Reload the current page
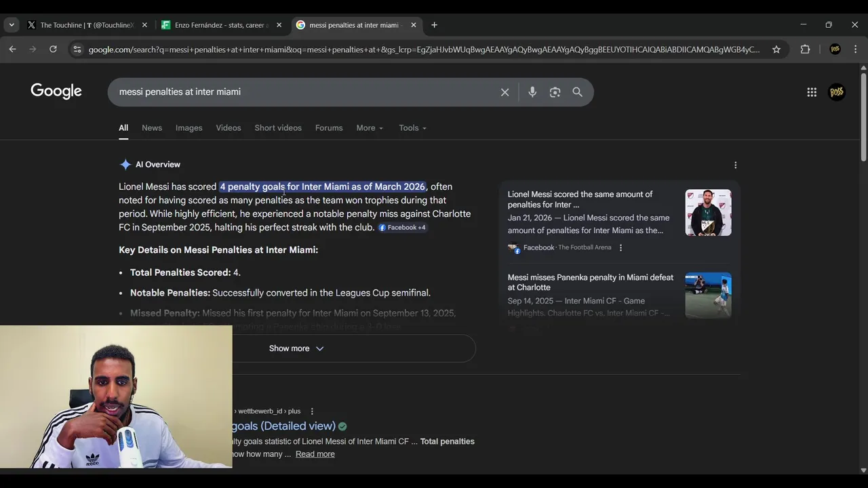The height and width of the screenshot is (488, 868). coord(53,49)
